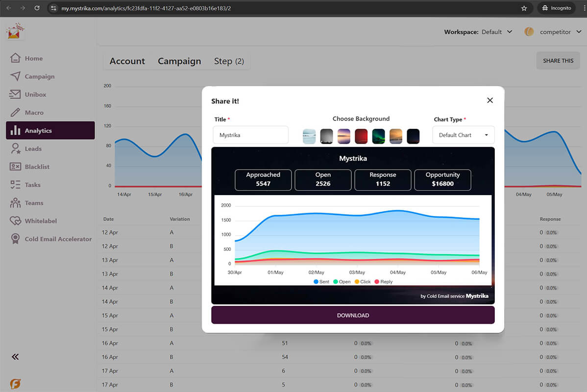Select the Macro pencil icon
587x392 pixels.
(15, 112)
